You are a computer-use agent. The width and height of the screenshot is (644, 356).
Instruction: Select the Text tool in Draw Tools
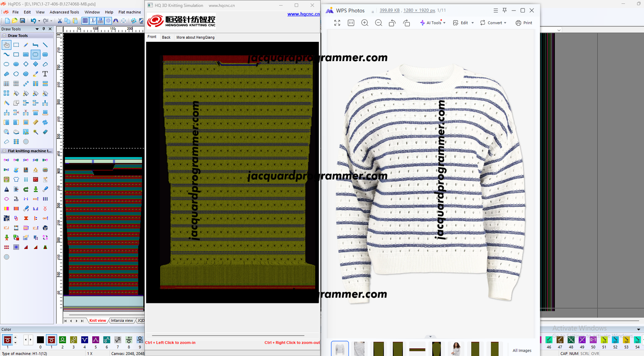click(x=45, y=74)
